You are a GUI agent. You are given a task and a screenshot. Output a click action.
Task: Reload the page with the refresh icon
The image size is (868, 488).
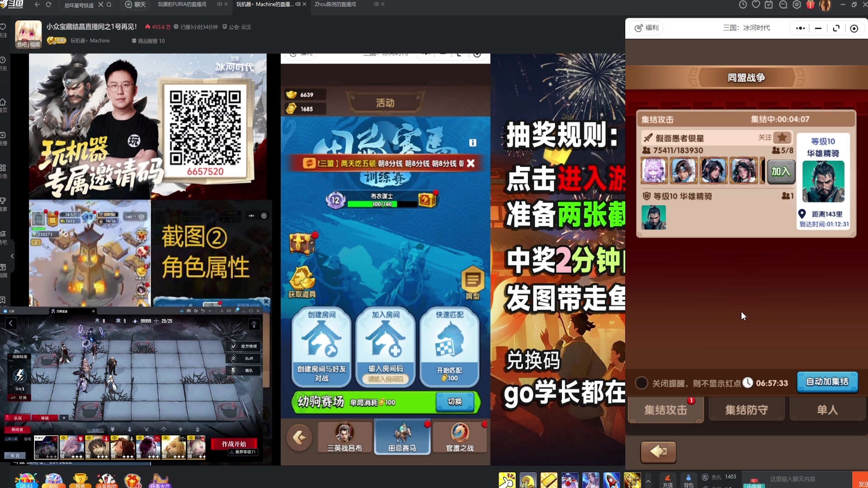49,5
